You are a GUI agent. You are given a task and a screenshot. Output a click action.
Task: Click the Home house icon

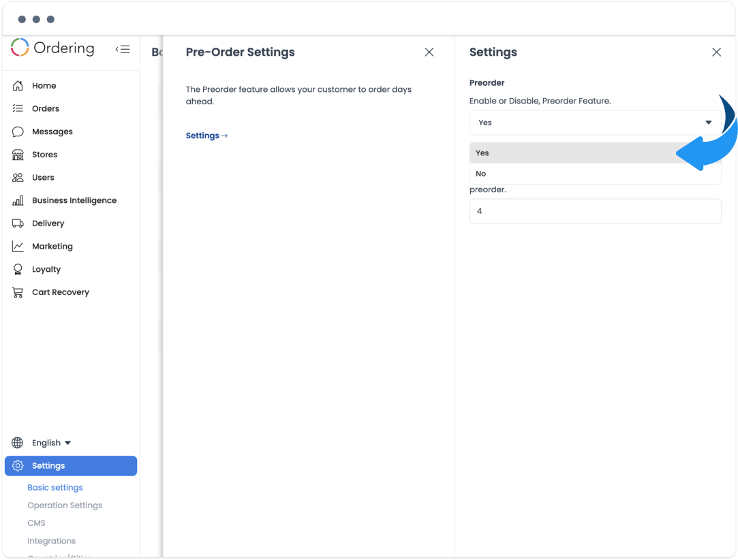pos(18,86)
